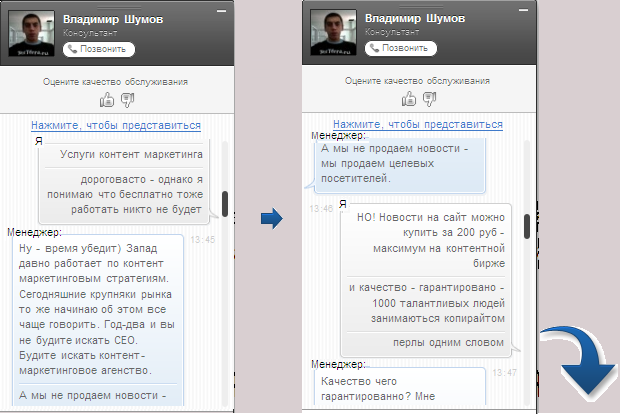620x414 pixels.
Task: Click thumbs up icon in right chat
Action: pyautogui.click(x=408, y=99)
